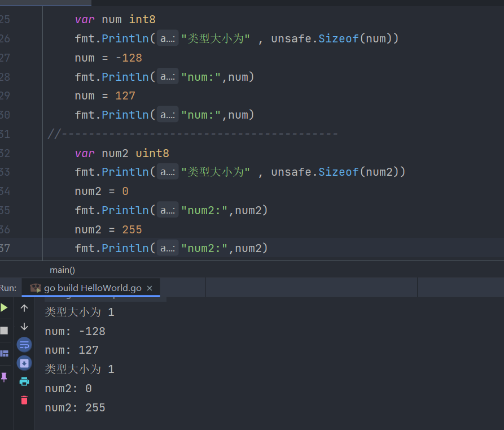Click the Run: label in tool window
The height and width of the screenshot is (430, 504).
tap(9, 288)
